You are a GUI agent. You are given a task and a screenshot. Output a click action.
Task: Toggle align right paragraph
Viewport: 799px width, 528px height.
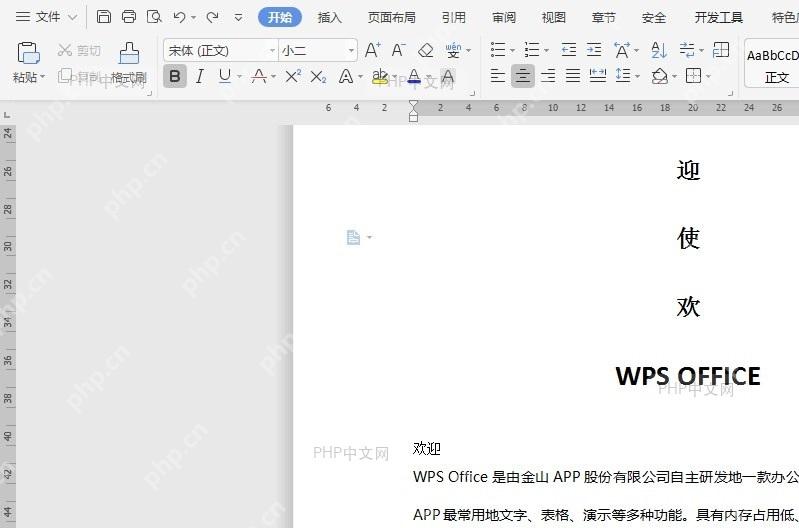(548, 76)
